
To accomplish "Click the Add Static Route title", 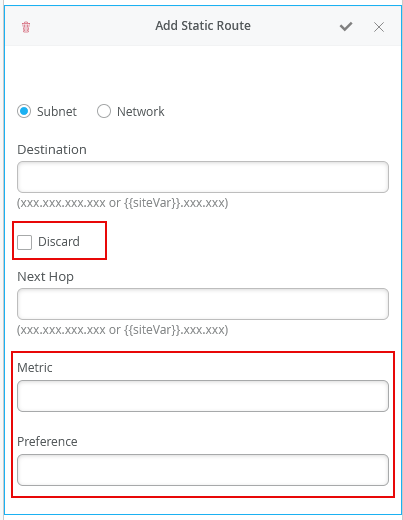I will point(203,26).
